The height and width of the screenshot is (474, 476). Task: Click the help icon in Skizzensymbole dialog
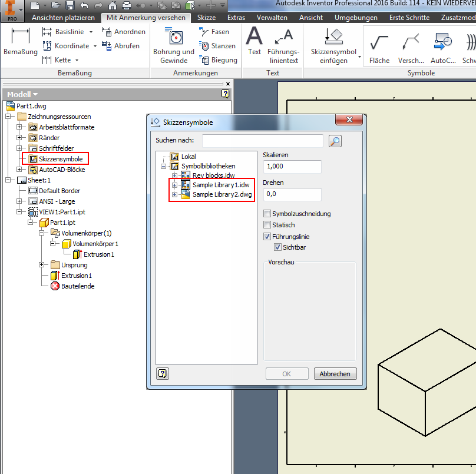coord(163,373)
